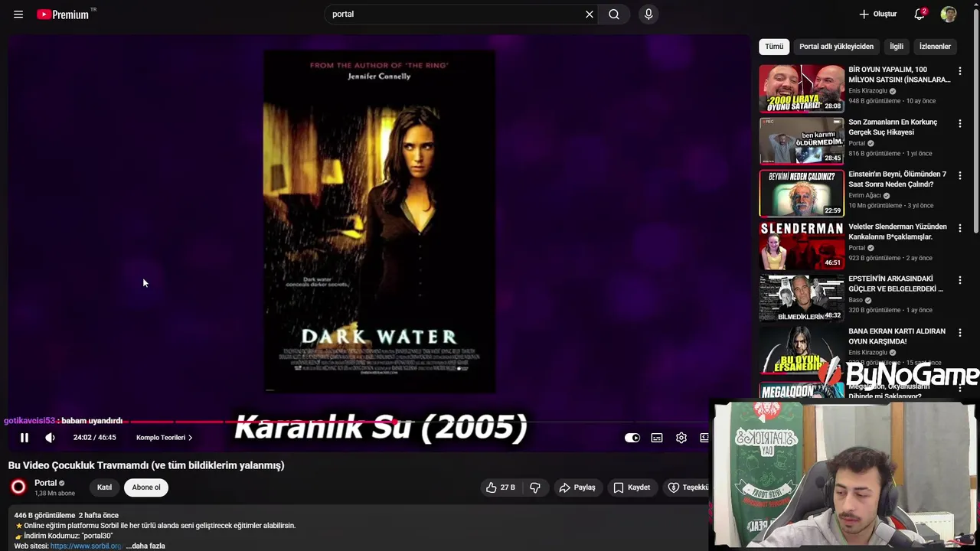Click title Einstein'ın Beyni, Ölümünden 7 Saat
The width and height of the screenshot is (980, 551).
pos(897,179)
